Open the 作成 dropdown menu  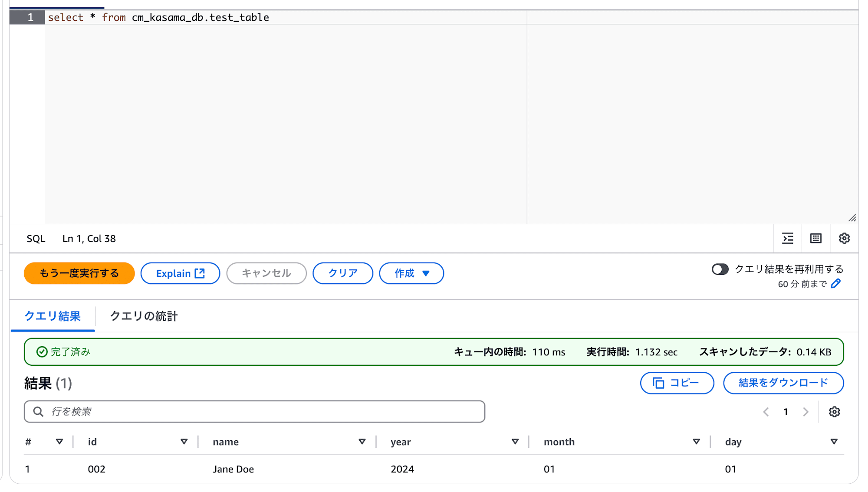pyautogui.click(x=411, y=273)
